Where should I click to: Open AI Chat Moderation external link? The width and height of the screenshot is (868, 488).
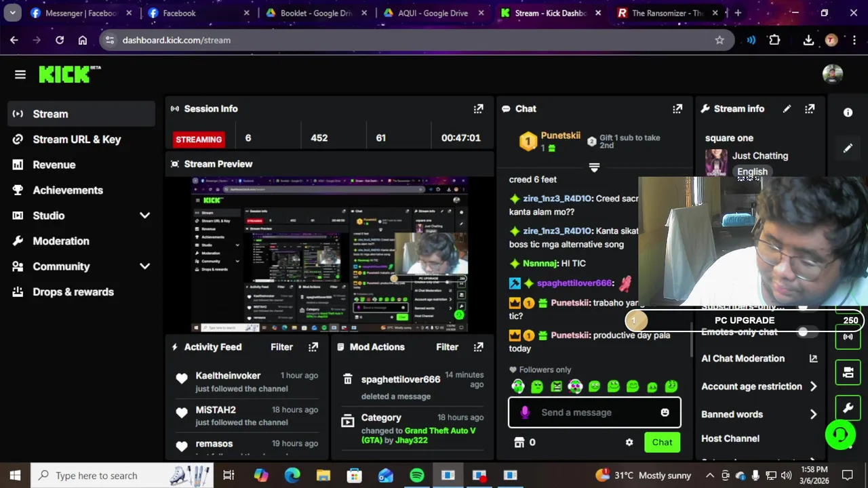tap(813, 359)
